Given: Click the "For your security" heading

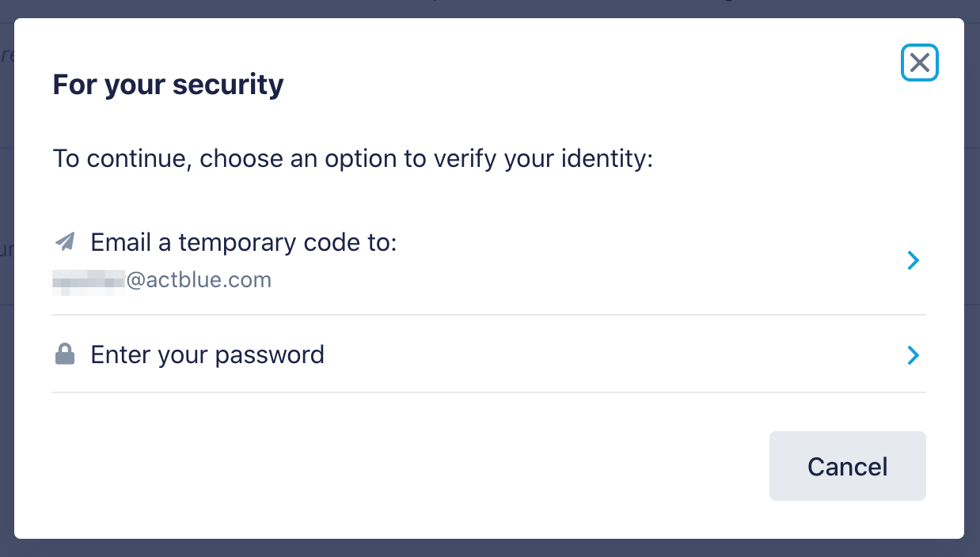Looking at the screenshot, I should tap(168, 85).
